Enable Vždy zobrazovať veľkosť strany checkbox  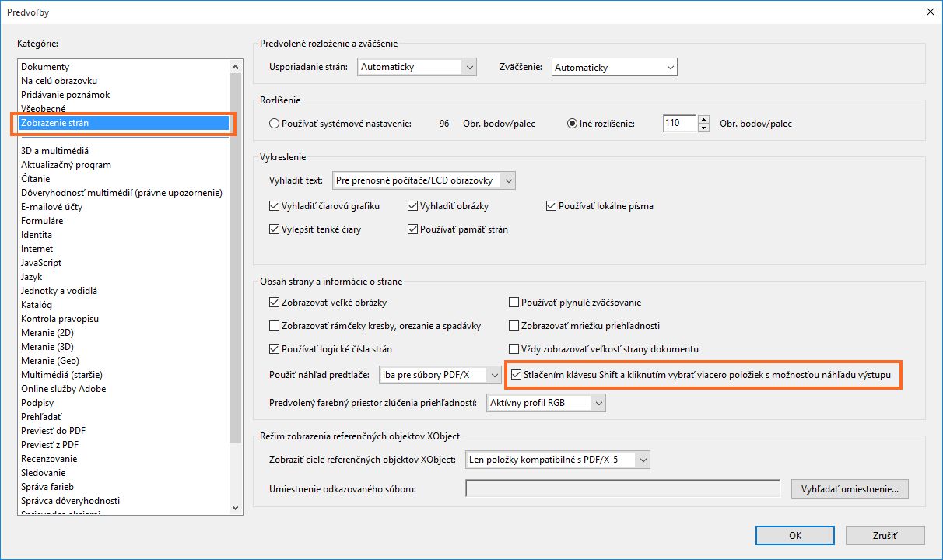click(514, 349)
